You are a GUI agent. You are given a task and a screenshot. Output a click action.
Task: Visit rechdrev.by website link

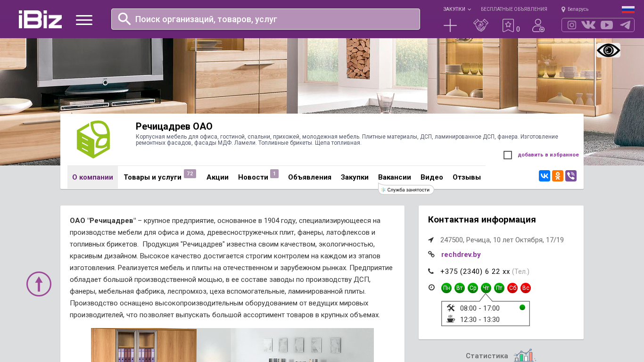click(x=461, y=255)
